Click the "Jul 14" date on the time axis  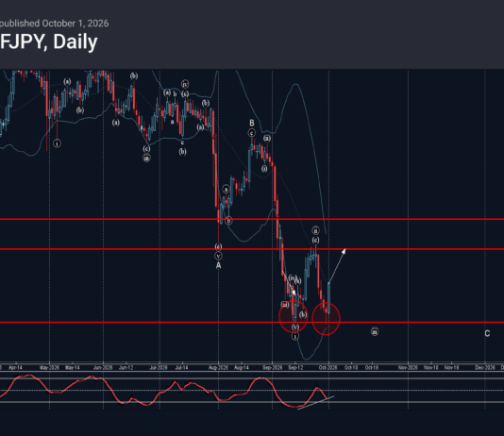coord(181,367)
